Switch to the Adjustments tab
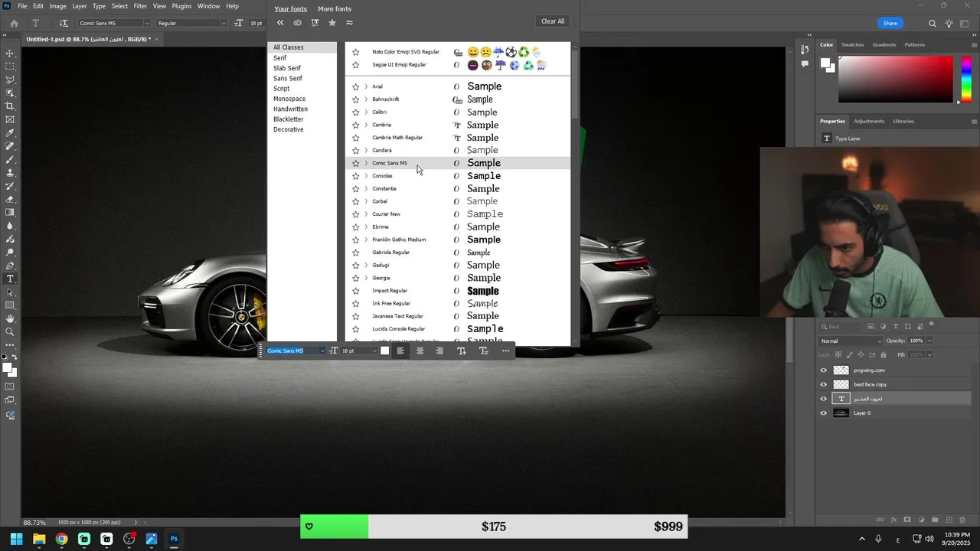 pyautogui.click(x=869, y=121)
